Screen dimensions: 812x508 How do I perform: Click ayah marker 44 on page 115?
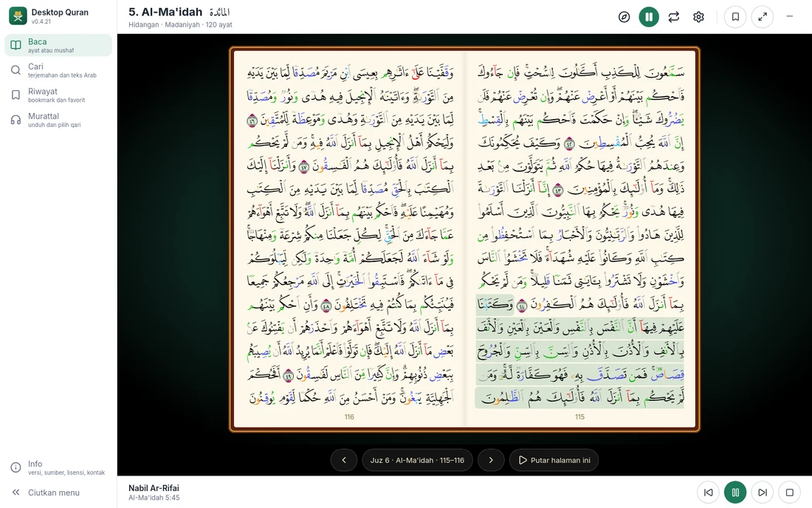(522, 306)
